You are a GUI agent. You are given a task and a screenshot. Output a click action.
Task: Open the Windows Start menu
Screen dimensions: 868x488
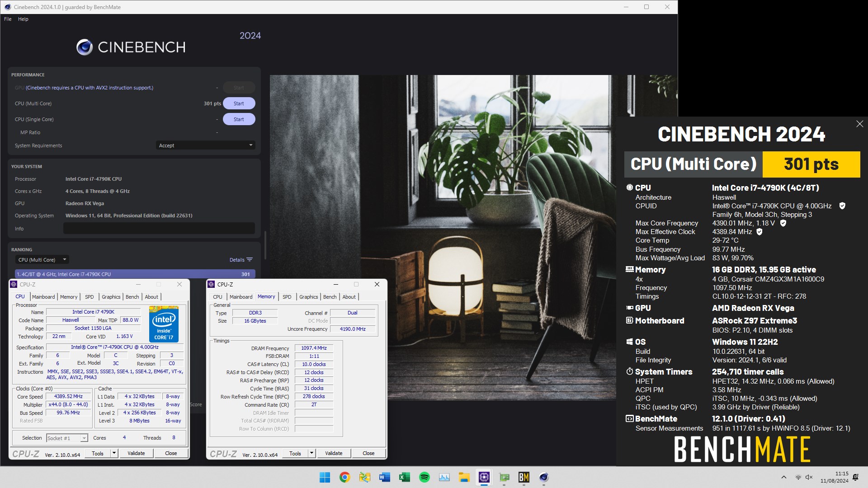pyautogui.click(x=325, y=477)
